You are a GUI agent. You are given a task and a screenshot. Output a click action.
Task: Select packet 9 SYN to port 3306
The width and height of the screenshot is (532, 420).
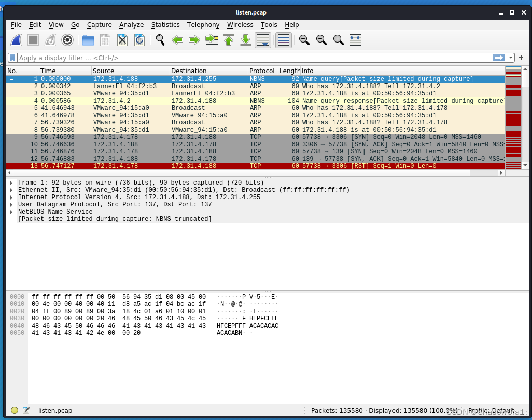click(x=256, y=137)
